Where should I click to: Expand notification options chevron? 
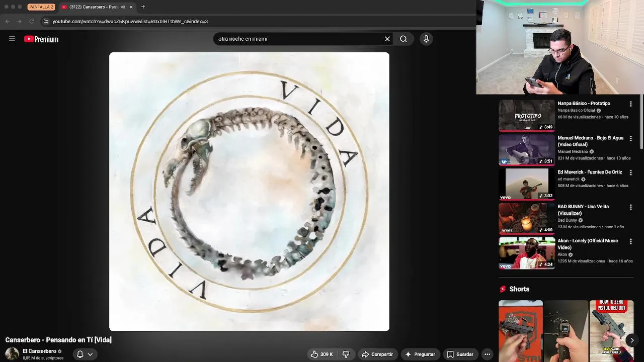click(x=90, y=354)
